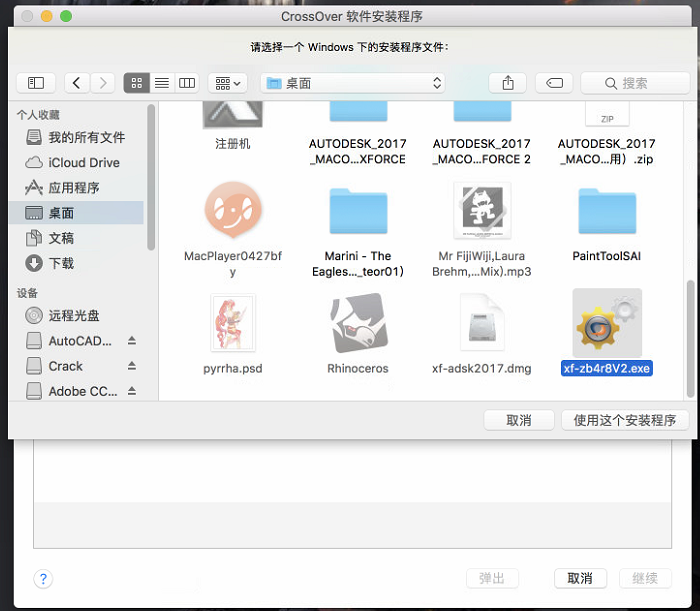
Task: Select the xf-adsk2017.dmg file
Action: 482,322
